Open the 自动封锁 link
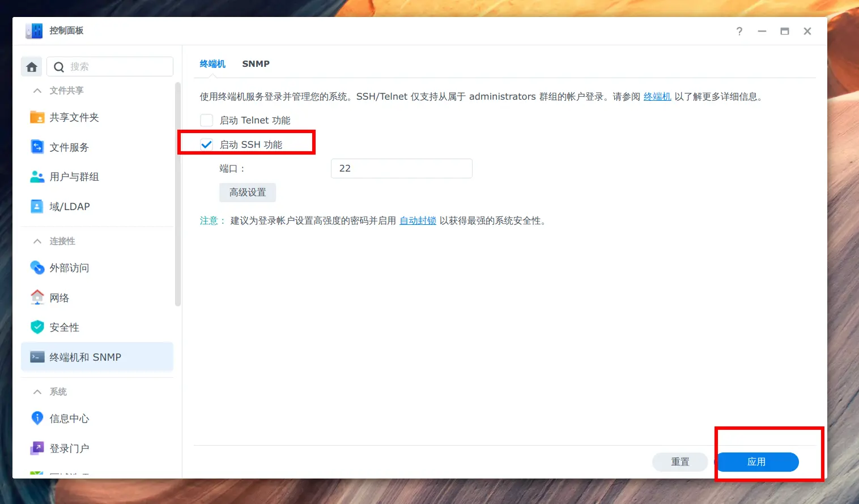The height and width of the screenshot is (504, 859). pyautogui.click(x=418, y=220)
